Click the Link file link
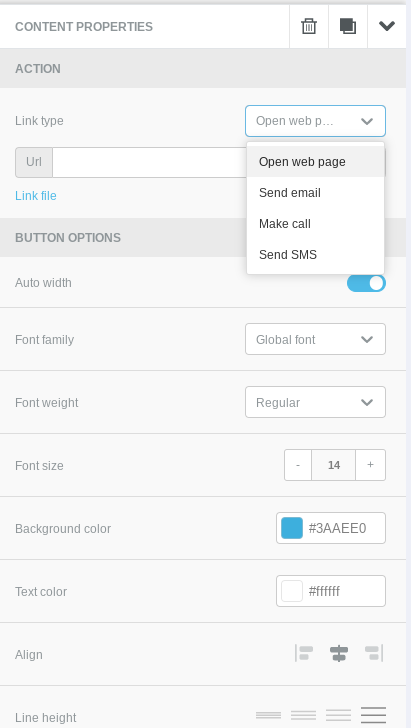 (36, 195)
